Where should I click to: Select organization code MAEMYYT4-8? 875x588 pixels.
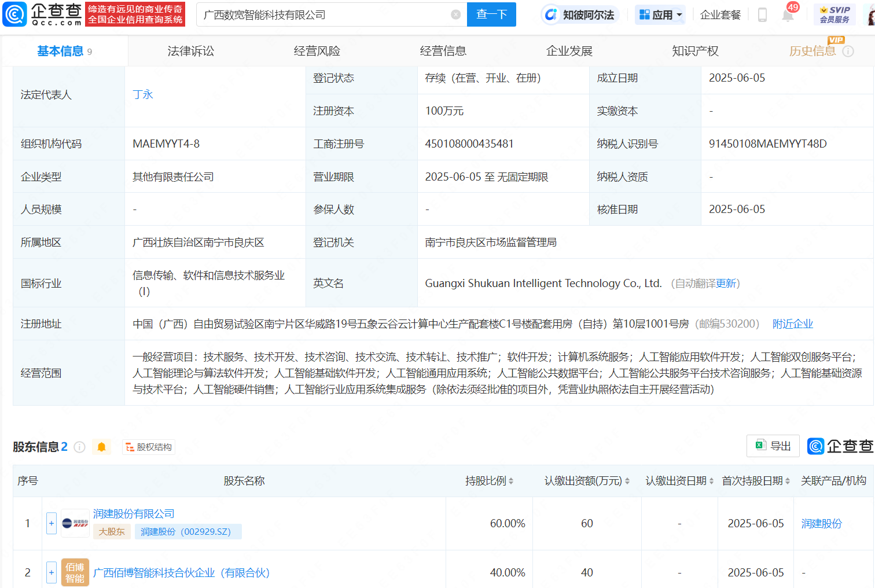click(166, 144)
